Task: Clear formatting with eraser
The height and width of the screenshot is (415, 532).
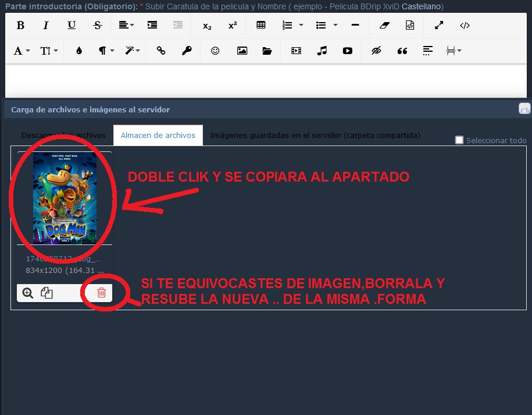Action: coord(384,25)
